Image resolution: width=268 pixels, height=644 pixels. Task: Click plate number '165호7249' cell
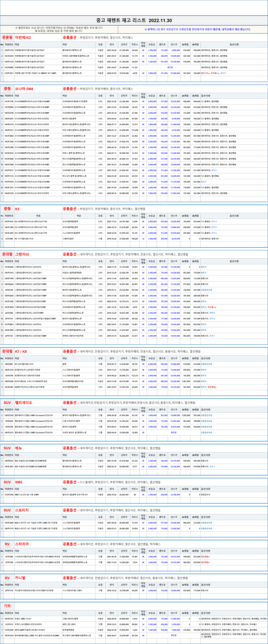tap(9, 141)
